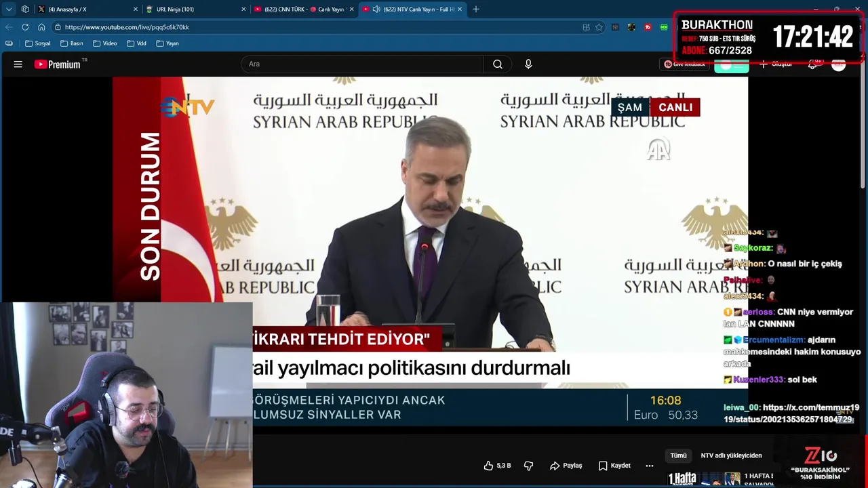Viewport: 868px width, 488px height.
Task: Close the CNN TÜRK tab
Action: point(351,9)
